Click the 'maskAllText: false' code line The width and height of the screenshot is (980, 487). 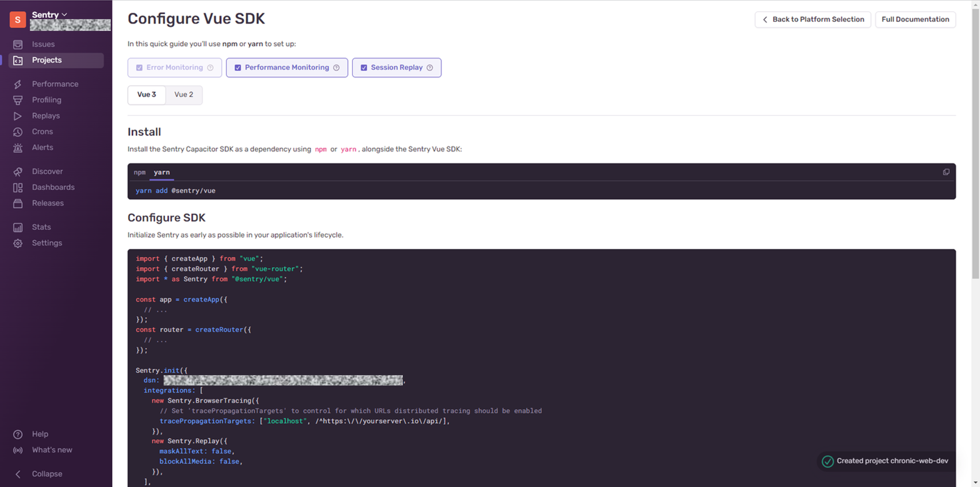tap(197, 451)
